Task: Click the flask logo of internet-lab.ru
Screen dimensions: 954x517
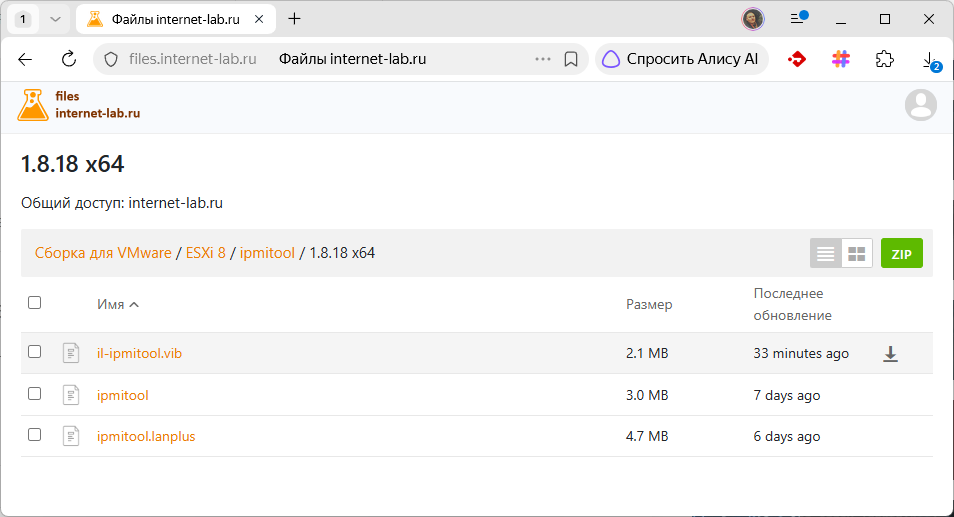Action: [32, 105]
